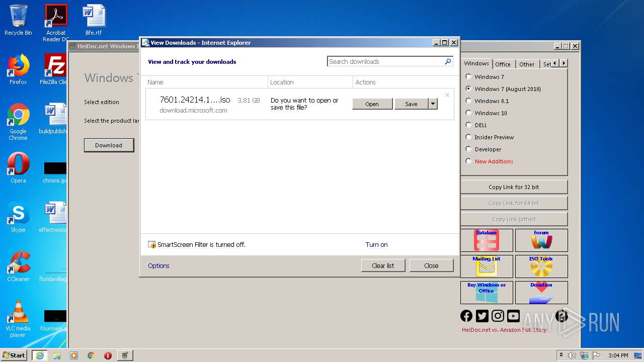Open Windows Explorer taskbar icon
This screenshot has height=362, width=644.
(57, 355)
